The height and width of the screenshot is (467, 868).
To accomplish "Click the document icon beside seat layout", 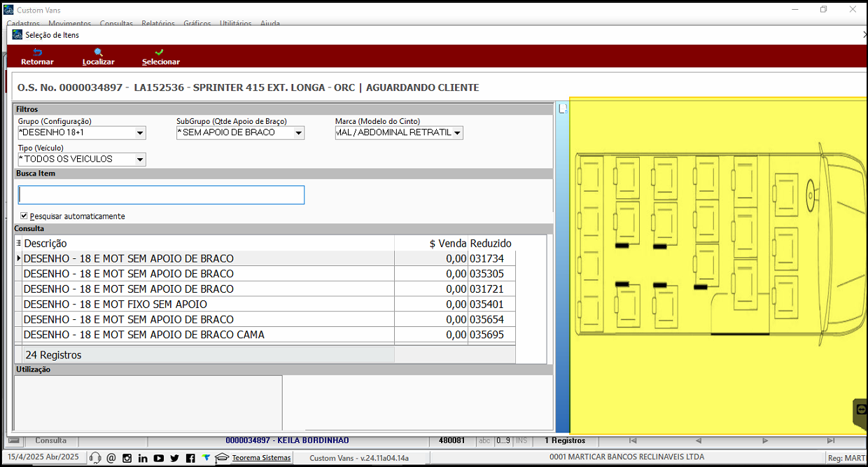I will [562, 109].
